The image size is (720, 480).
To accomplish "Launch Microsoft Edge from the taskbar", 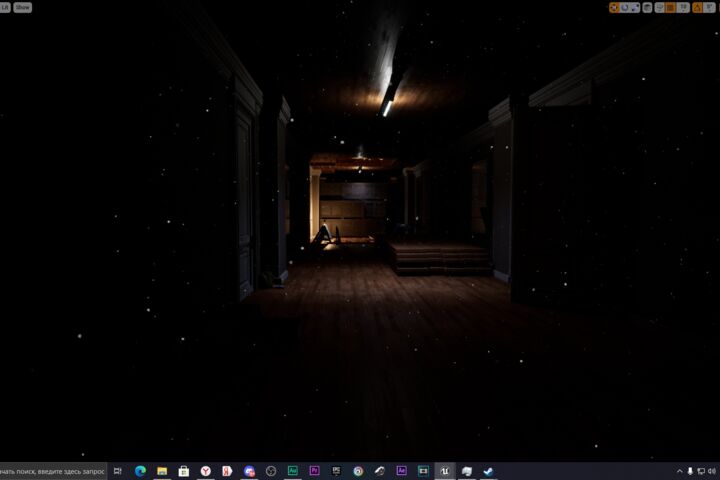I will 141,471.
